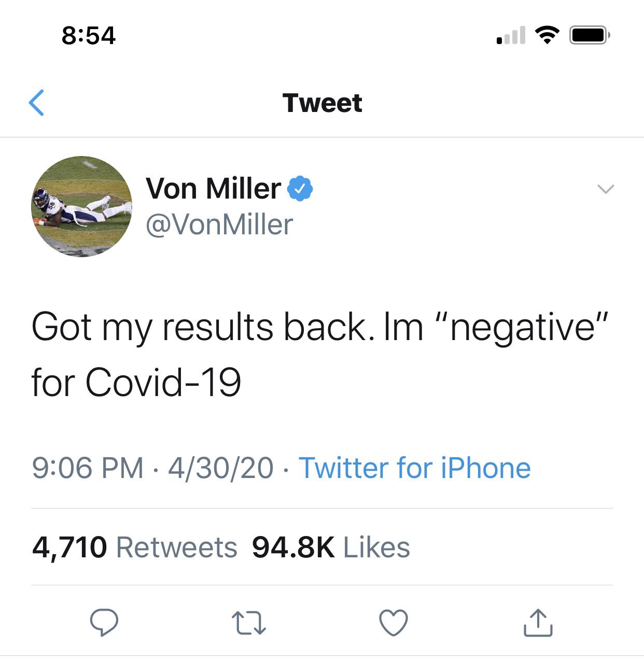Tap the 9:06 PM timestamp

point(88,468)
